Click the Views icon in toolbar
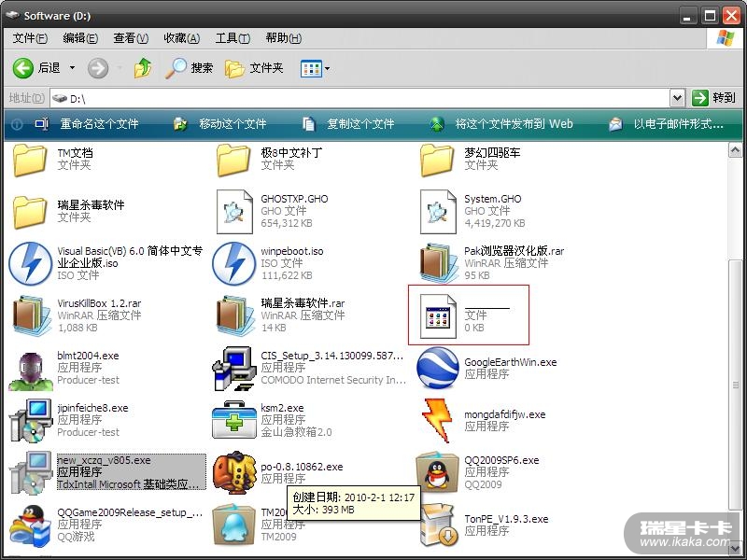This screenshot has width=747, height=560. pyautogui.click(x=311, y=68)
